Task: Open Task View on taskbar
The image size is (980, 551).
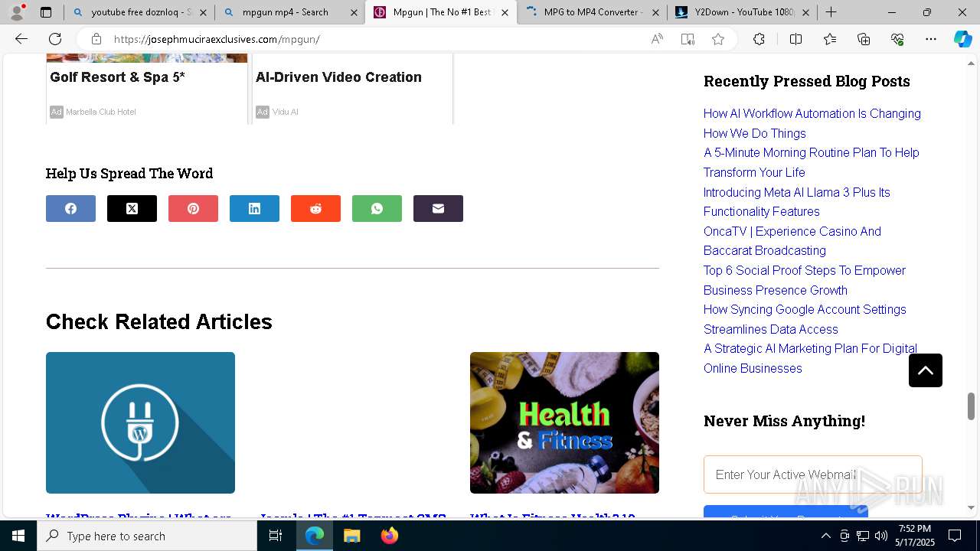Action: tap(276, 536)
